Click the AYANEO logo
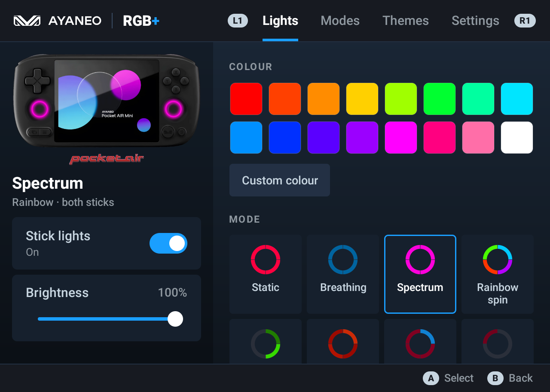 click(58, 21)
